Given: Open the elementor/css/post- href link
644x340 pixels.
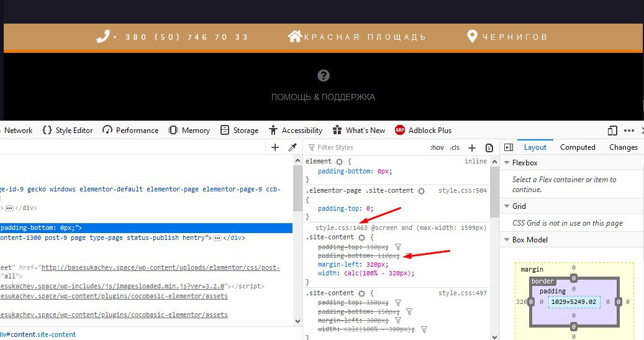Looking at the screenshot, I should (x=161, y=268).
